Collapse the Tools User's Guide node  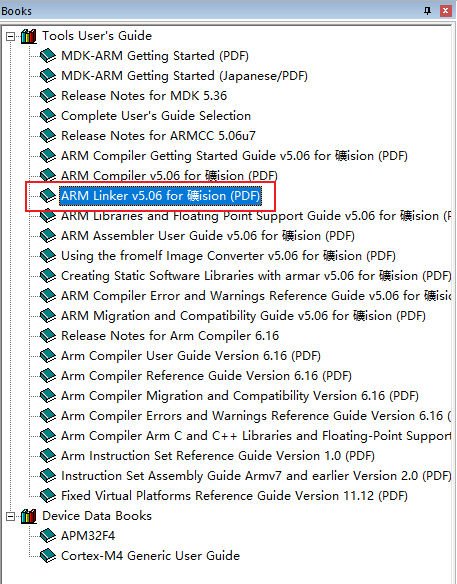click(x=10, y=36)
